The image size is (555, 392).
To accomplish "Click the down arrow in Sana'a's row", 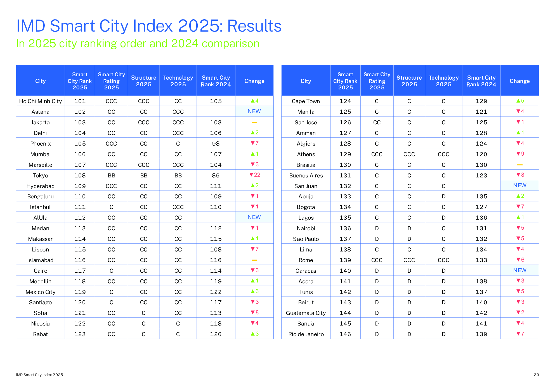I will 518,323.
